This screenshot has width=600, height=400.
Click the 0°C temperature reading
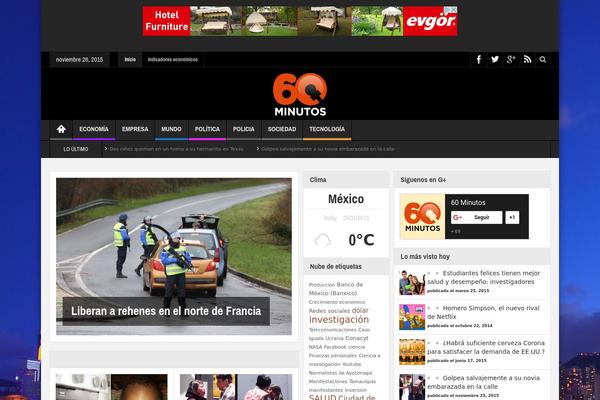[361, 240]
